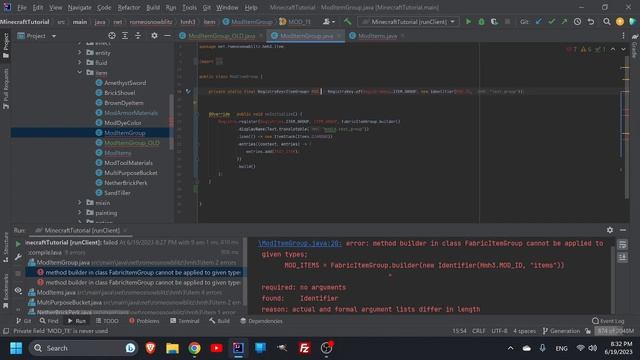Hide the Run tool window

[x=623, y=230]
